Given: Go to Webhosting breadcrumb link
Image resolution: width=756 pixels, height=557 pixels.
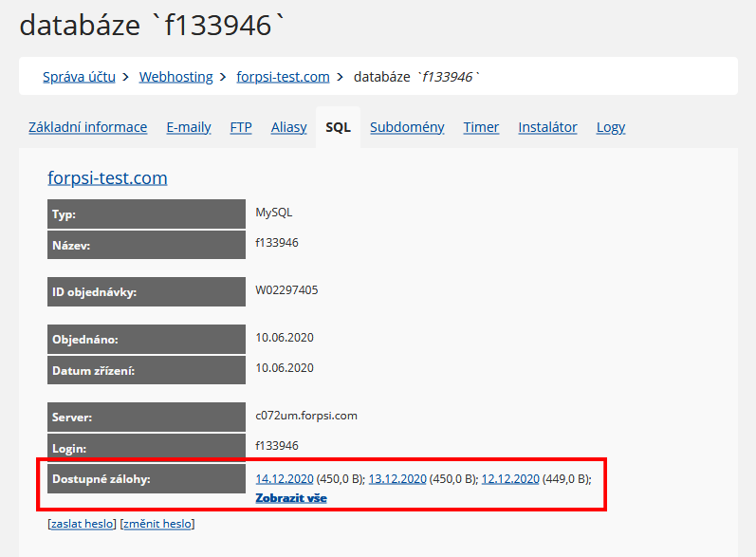Looking at the screenshot, I should click(x=176, y=77).
